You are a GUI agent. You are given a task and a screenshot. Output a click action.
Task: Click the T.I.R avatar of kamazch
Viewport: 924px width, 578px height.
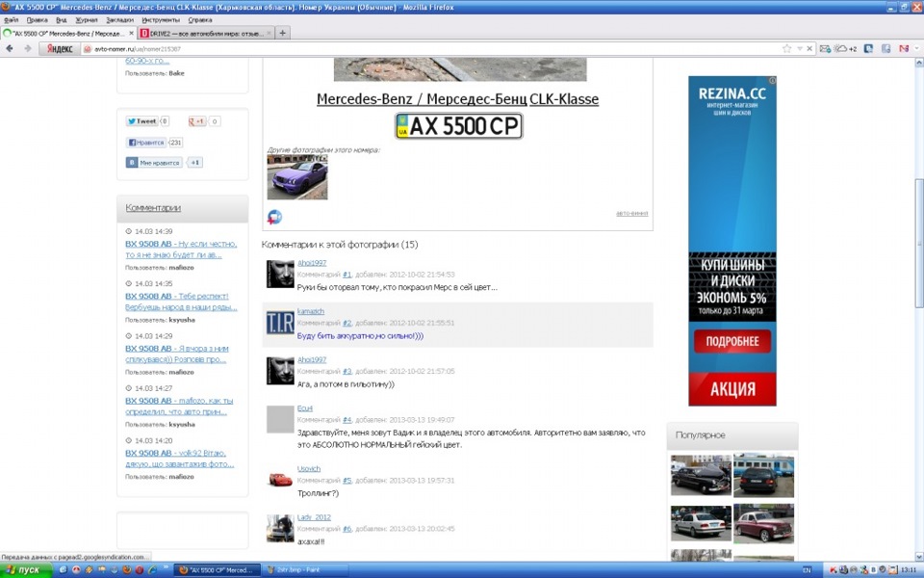[x=280, y=324]
